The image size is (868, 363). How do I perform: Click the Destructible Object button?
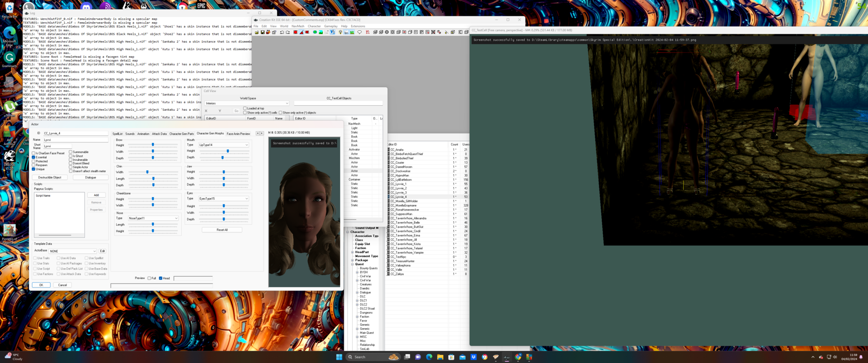point(50,177)
